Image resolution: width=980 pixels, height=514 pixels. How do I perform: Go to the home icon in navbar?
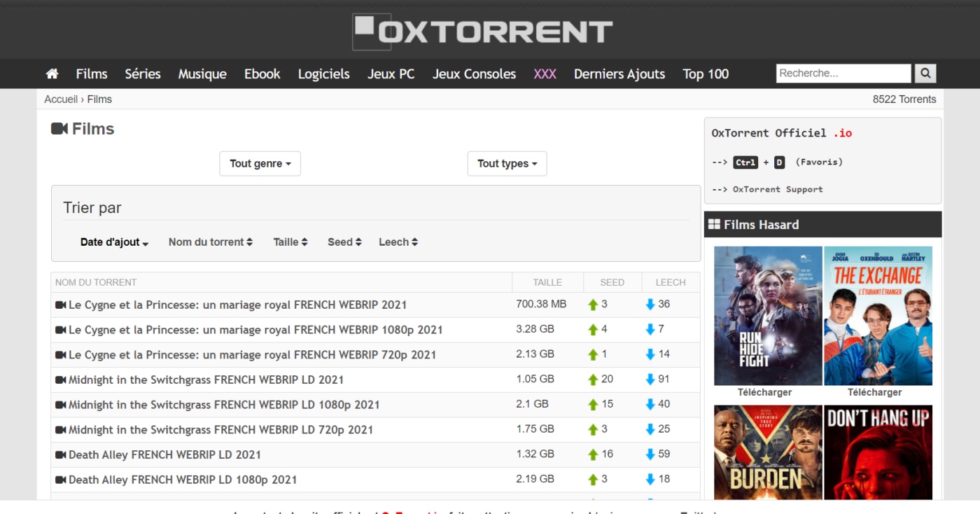[52, 74]
